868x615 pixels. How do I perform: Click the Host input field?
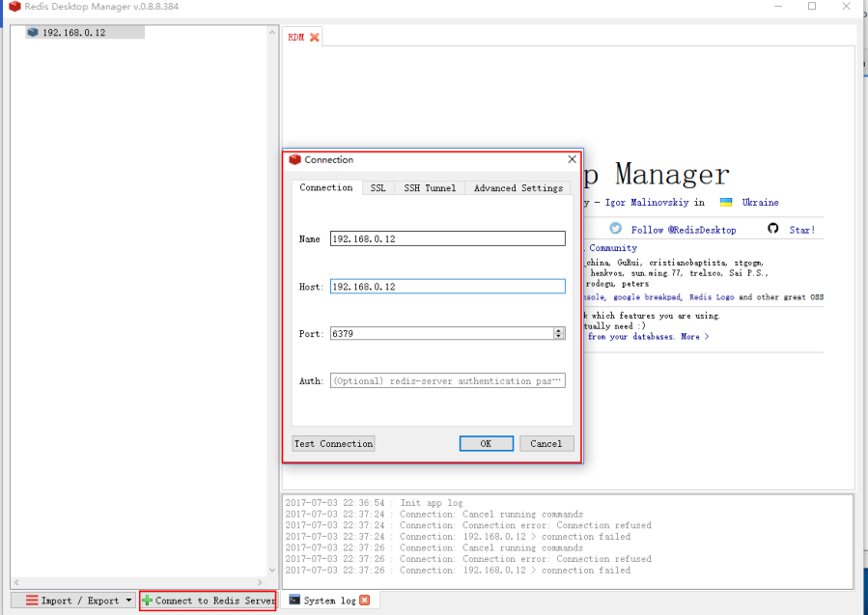[447, 286]
